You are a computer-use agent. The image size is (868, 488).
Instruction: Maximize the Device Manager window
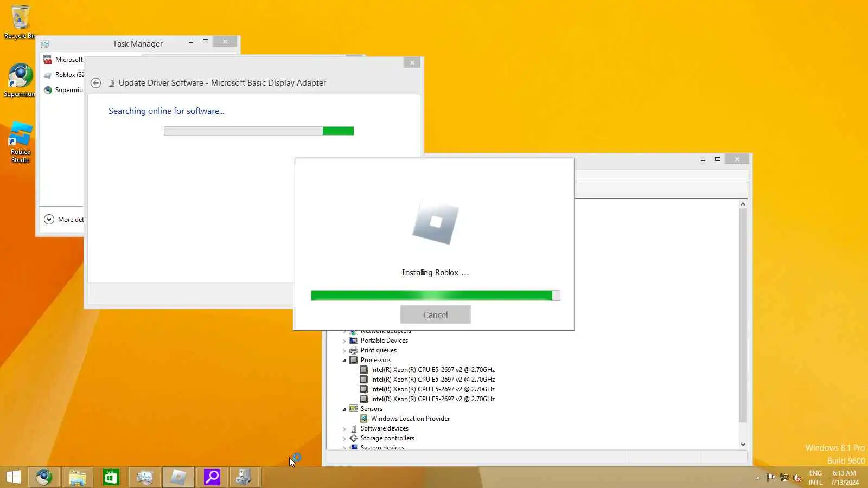(x=718, y=159)
